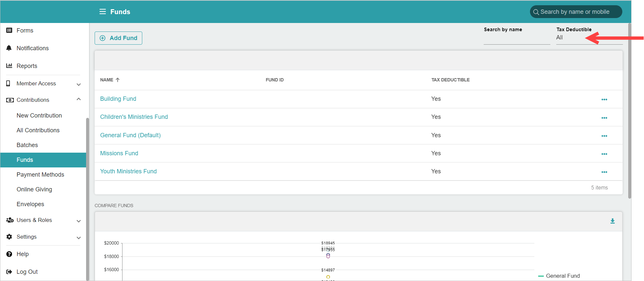Click the main page vertical scrollbar
The image size is (644, 281).
[x=629, y=110]
